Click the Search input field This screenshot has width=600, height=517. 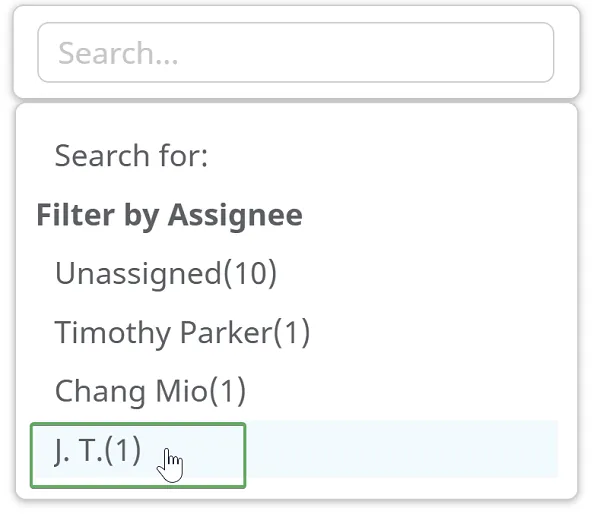click(x=295, y=52)
